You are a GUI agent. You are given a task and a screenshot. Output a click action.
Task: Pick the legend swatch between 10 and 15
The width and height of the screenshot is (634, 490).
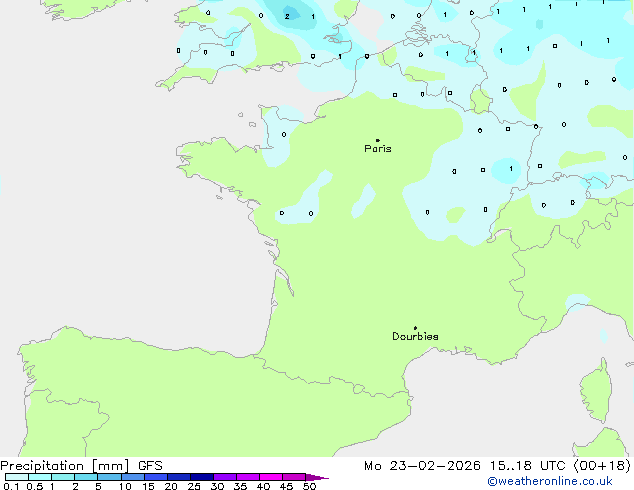pyautogui.click(x=133, y=477)
